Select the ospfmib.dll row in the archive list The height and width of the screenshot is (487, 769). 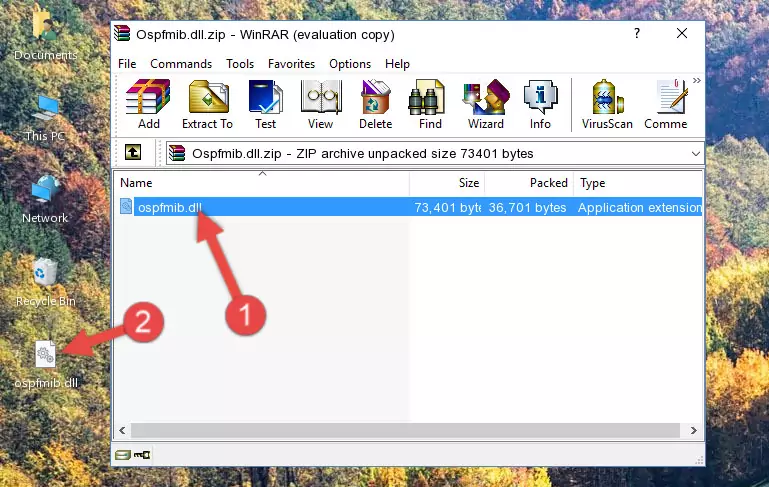pos(409,207)
